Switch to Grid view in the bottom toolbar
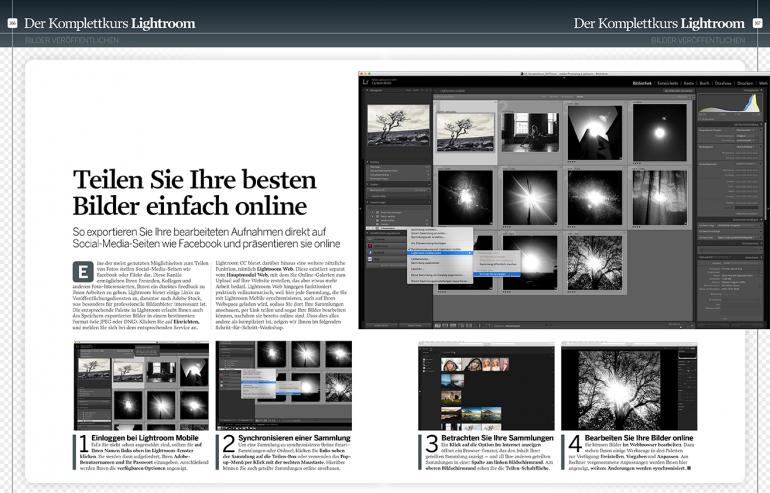The width and height of the screenshot is (770, 493). click(438, 326)
